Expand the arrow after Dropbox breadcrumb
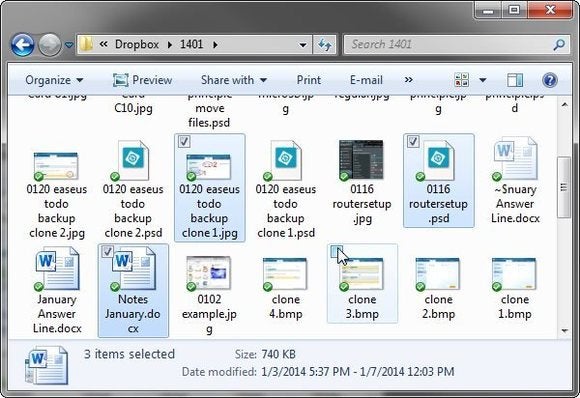Screen dimensions: 580x398 [169, 45]
